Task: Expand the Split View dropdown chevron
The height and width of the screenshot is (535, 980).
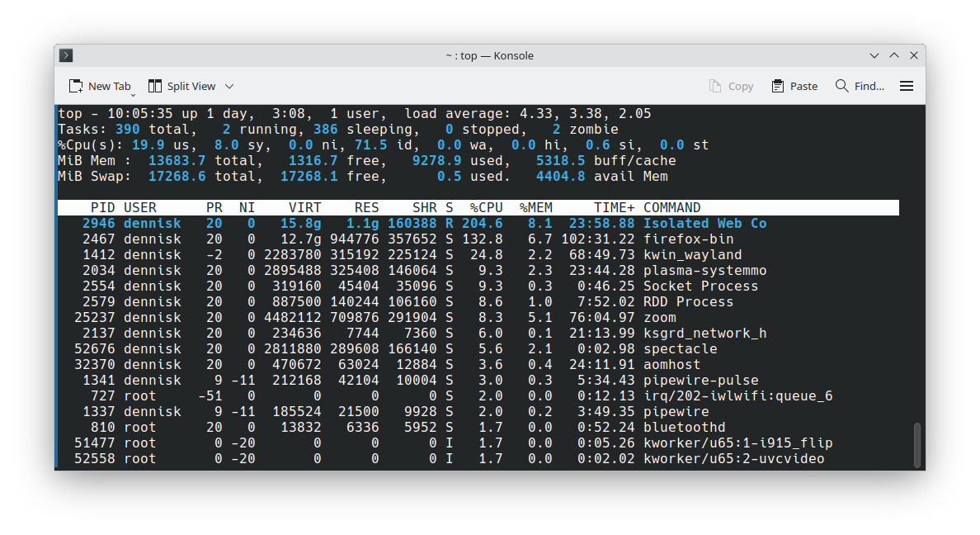Action: coord(229,86)
